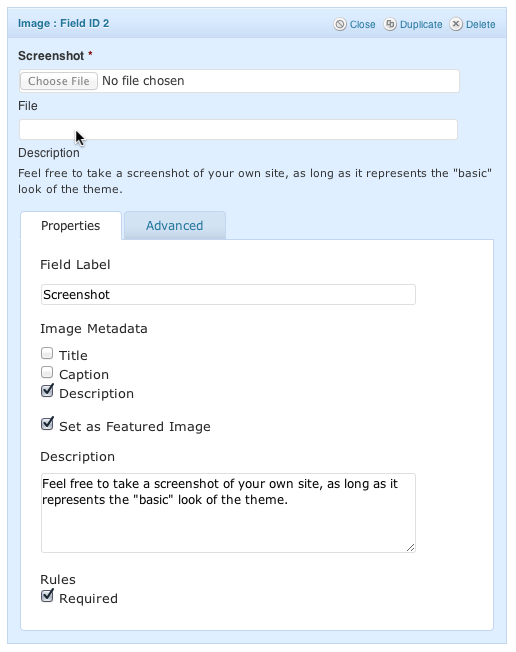Click into the Description textarea
The width and height of the screenshot is (516, 652).
point(228,513)
